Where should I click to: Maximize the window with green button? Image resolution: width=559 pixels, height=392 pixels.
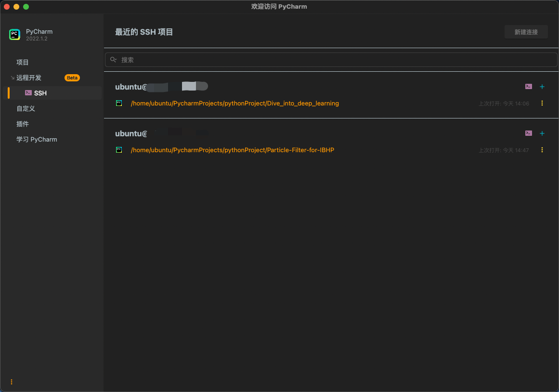pos(26,6)
